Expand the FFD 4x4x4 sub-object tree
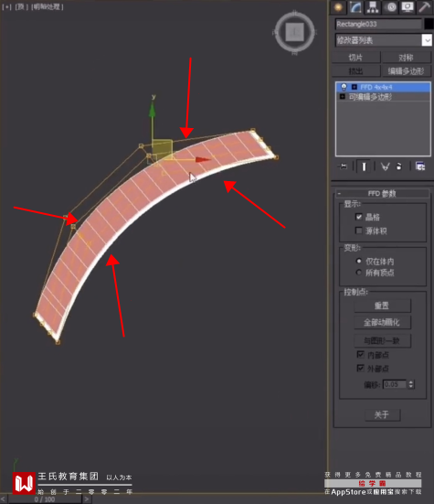Image resolution: width=434 pixels, height=504 pixels. (355, 87)
